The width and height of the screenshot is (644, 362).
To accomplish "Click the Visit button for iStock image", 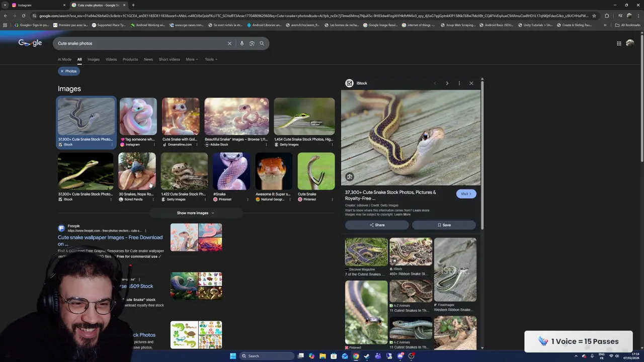I will 466,194.
